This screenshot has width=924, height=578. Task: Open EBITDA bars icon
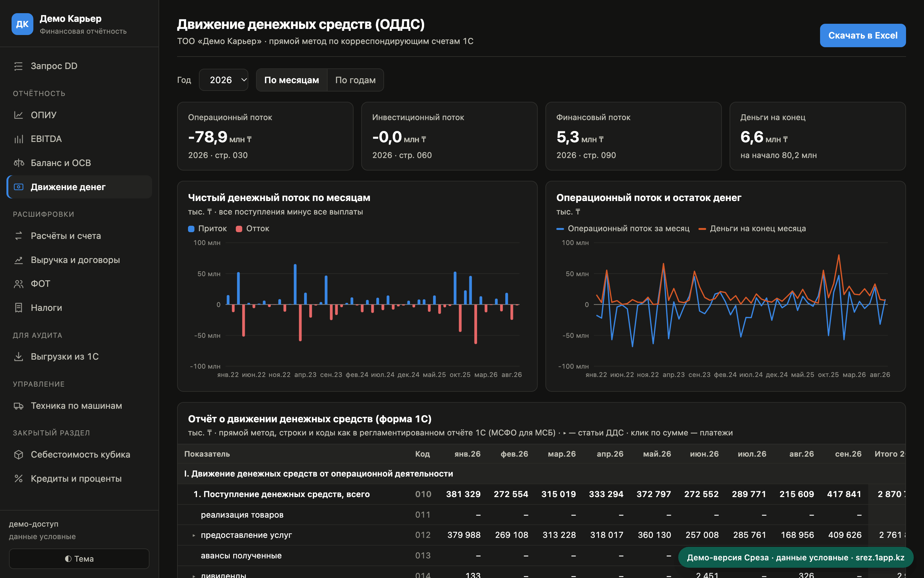[18, 139]
